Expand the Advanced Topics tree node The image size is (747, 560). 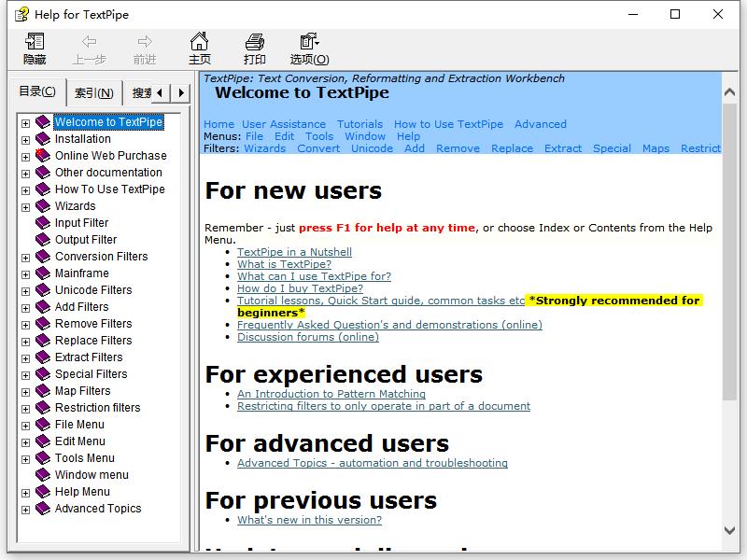click(25, 510)
